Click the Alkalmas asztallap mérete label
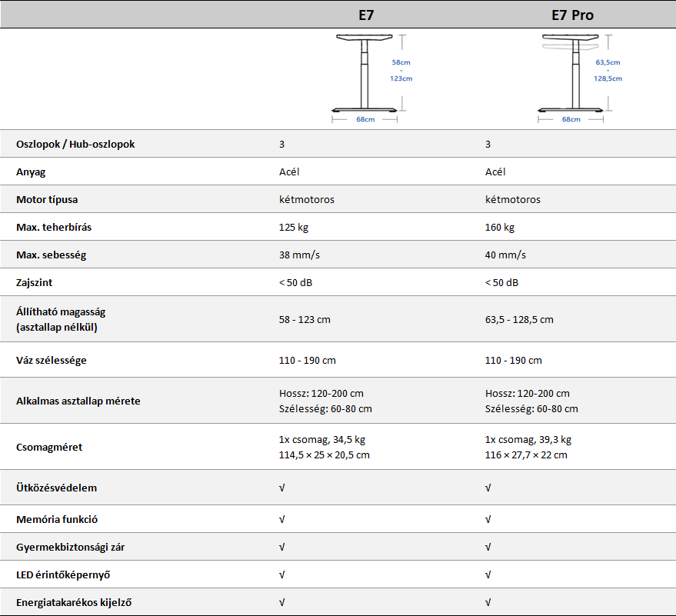Viewport: 676px width, 616px height. (78, 401)
